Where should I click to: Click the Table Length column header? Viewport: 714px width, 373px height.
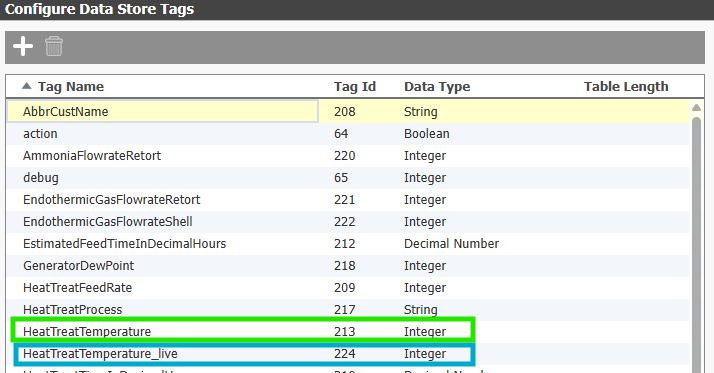pos(626,87)
